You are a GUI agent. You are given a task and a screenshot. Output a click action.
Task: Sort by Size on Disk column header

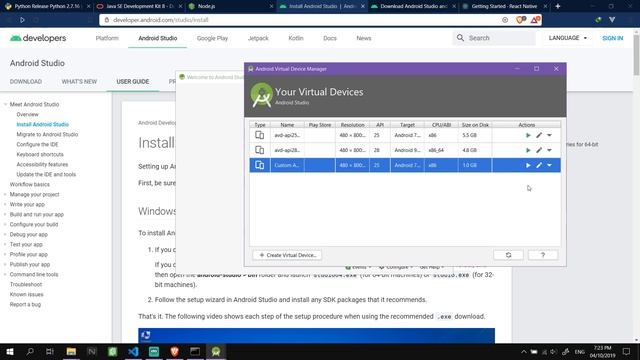pyautogui.click(x=475, y=125)
